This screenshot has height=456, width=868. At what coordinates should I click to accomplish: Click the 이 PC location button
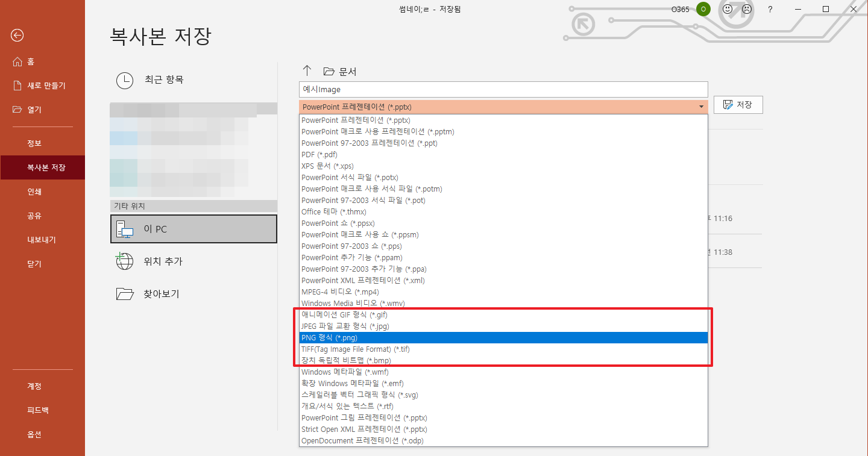click(x=193, y=229)
